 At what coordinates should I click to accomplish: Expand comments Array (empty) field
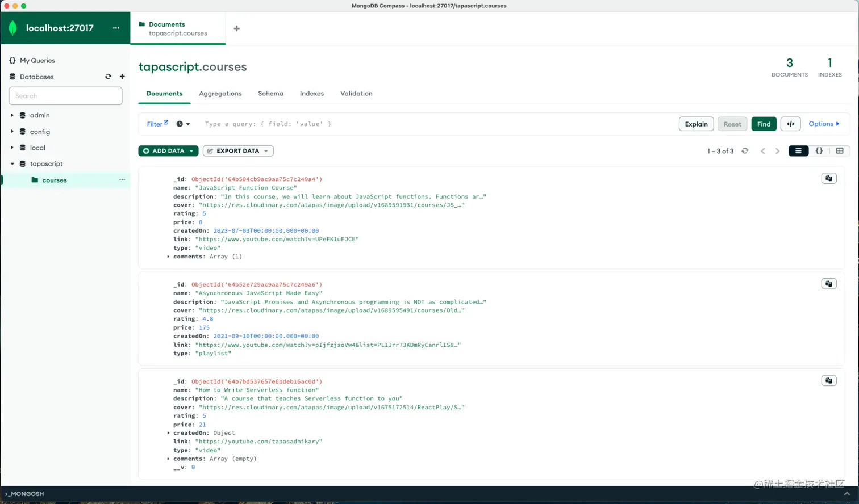(168, 459)
